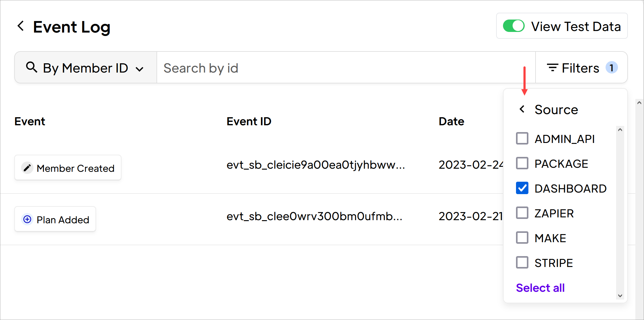
Task: Disable the View Test Data toggle
Action: click(x=514, y=26)
